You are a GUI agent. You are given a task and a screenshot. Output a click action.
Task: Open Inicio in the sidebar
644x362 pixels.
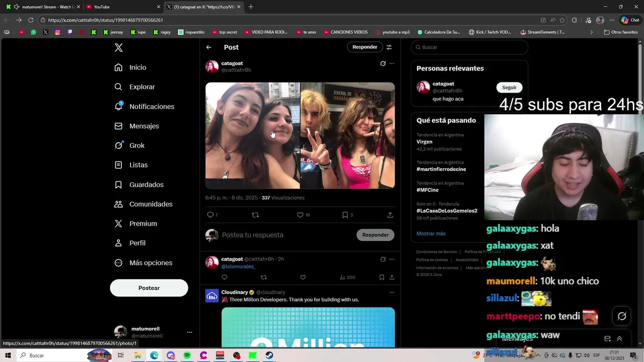coord(130,67)
